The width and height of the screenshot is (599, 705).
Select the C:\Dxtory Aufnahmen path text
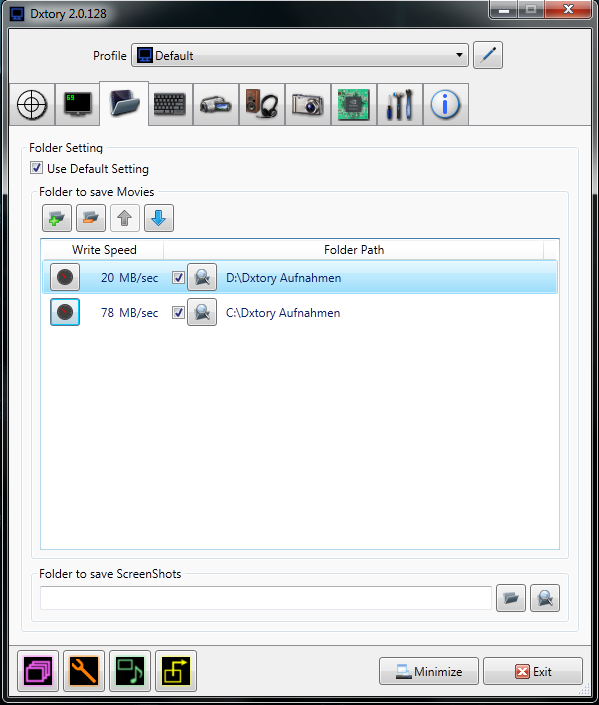283,312
